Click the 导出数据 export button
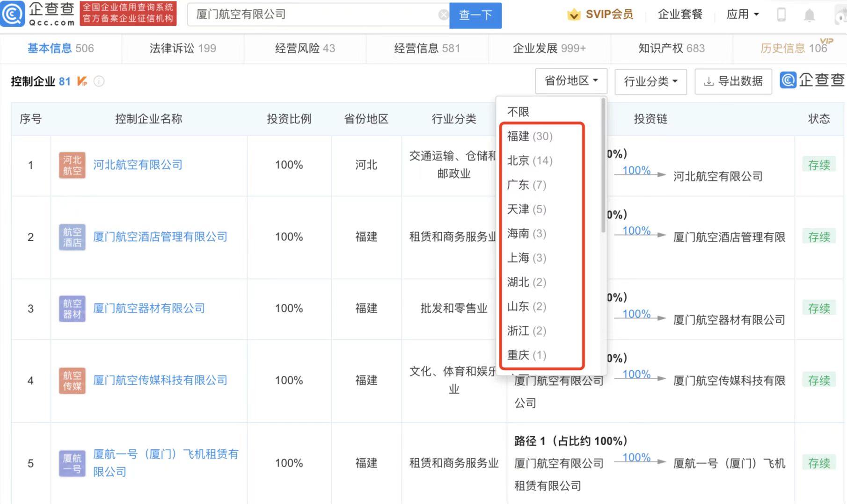Viewport: 847px width, 504px height. click(x=733, y=81)
